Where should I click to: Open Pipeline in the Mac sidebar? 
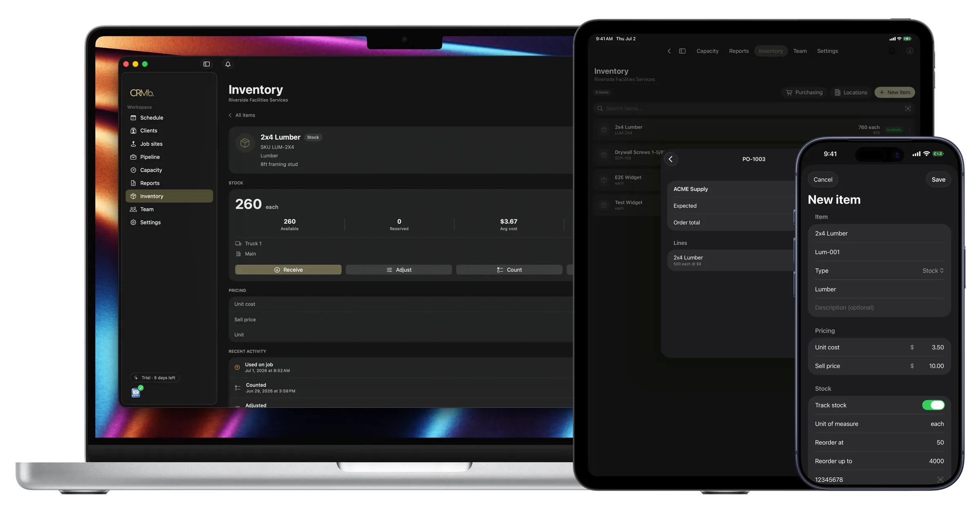pyautogui.click(x=169, y=157)
